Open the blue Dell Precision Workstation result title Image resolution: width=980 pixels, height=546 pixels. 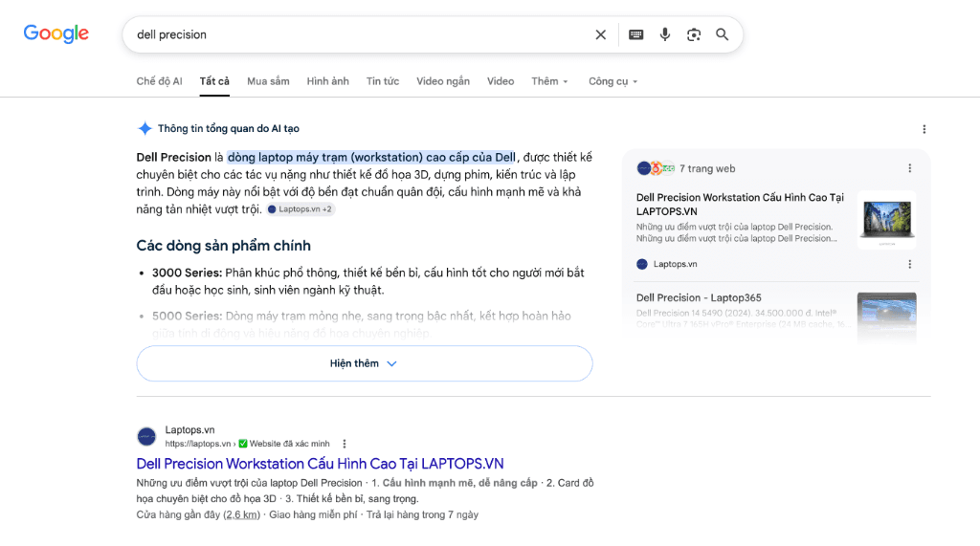(x=320, y=464)
